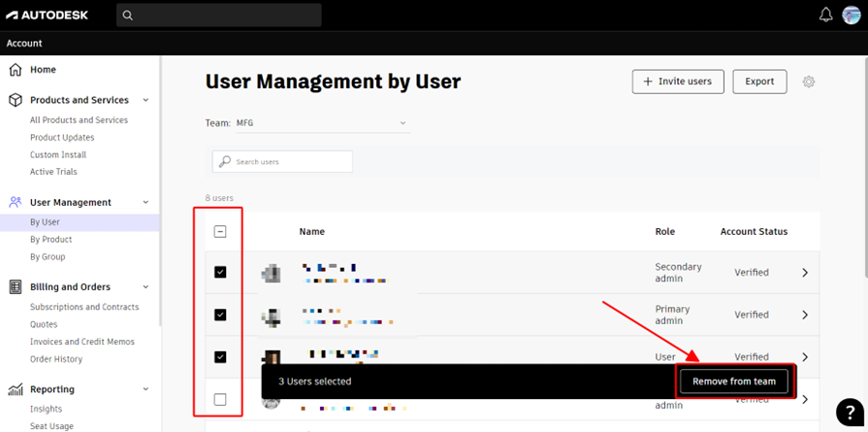
Task: Click the search magnifier in top bar
Action: [x=128, y=16]
